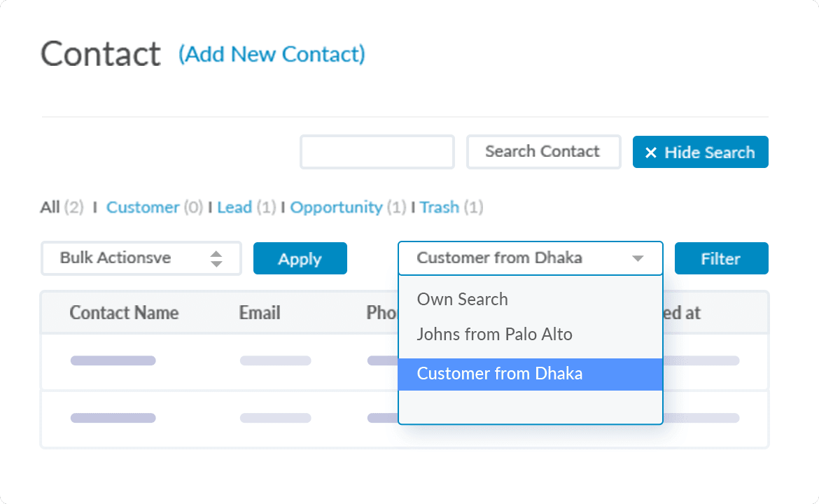
Task: Sort by the Contact Name column header
Action: tap(124, 313)
